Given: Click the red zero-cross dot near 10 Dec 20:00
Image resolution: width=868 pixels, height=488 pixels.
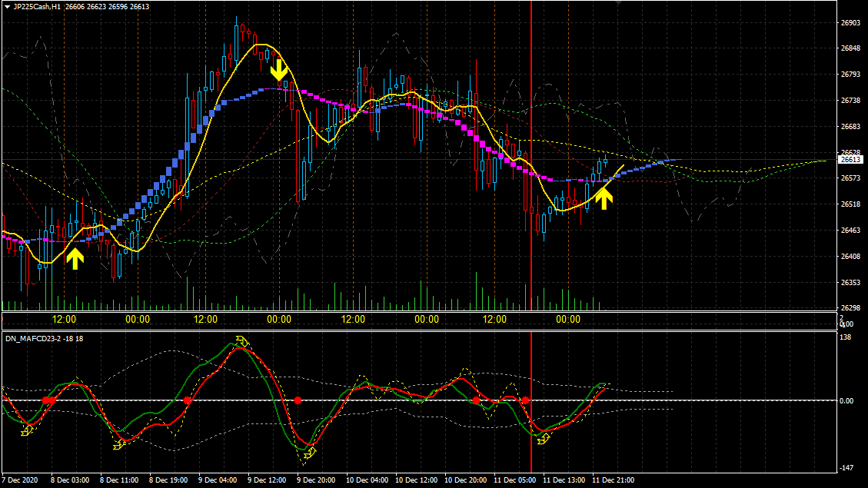Looking at the screenshot, I should pyautogui.click(x=476, y=400).
